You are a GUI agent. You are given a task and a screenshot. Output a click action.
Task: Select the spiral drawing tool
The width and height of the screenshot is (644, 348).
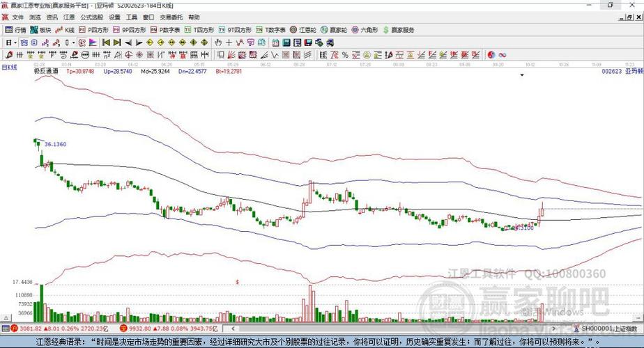[x=63, y=55]
